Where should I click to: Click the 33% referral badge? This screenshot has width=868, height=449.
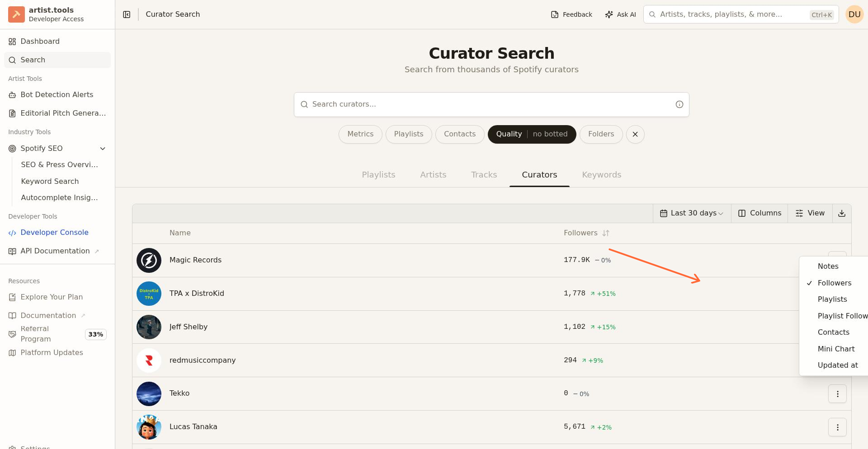[x=96, y=334]
